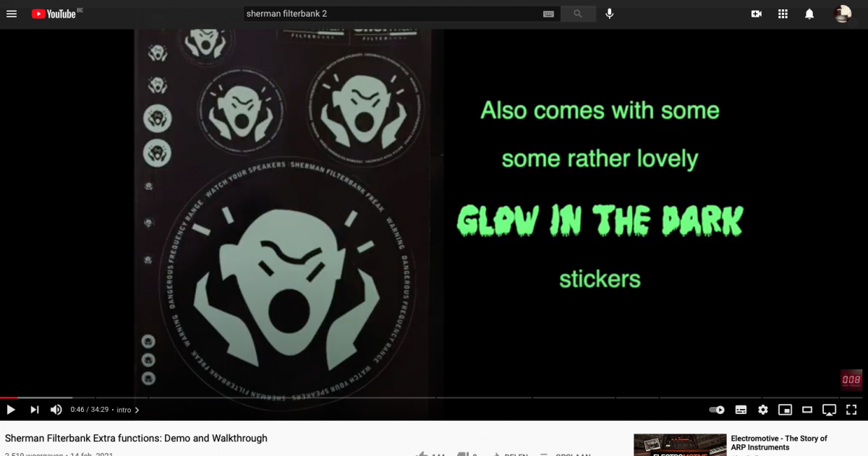This screenshot has height=456, width=868.
Task: Switch to miniplayer
Action: point(785,410)
